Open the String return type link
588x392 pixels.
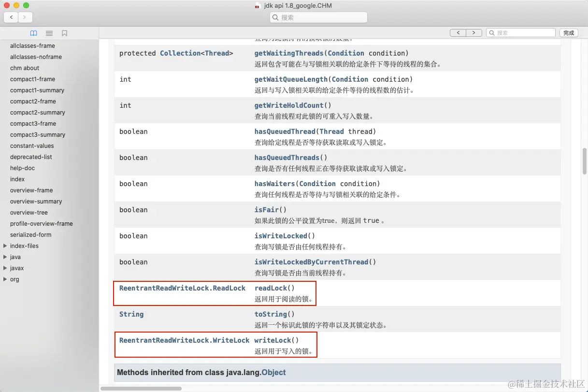131,314
